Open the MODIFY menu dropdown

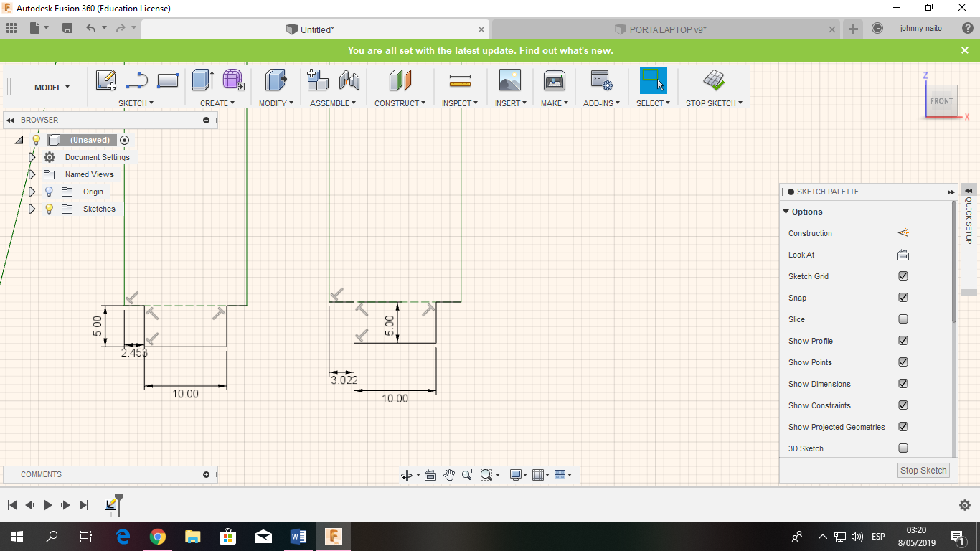276,103
